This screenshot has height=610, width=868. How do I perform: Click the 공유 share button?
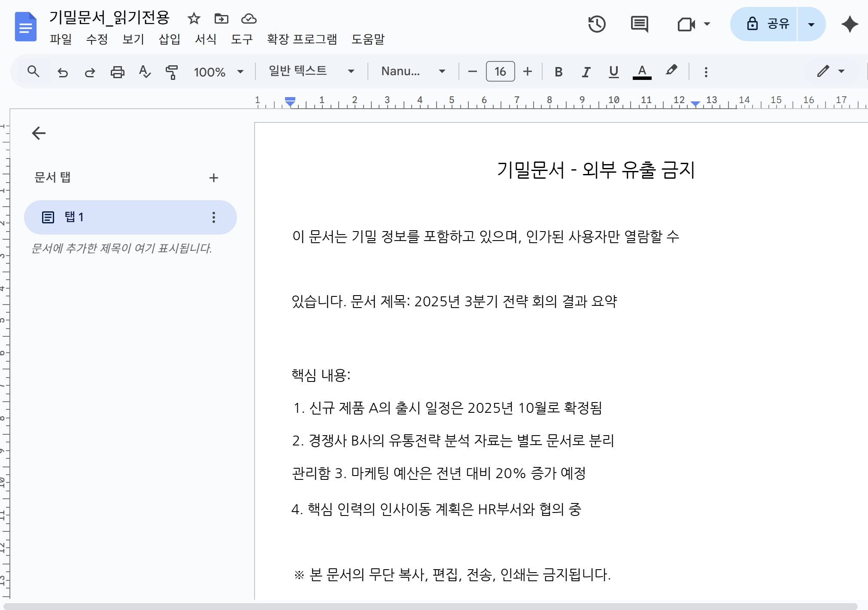pyautogui.click(x=764, y=24)
